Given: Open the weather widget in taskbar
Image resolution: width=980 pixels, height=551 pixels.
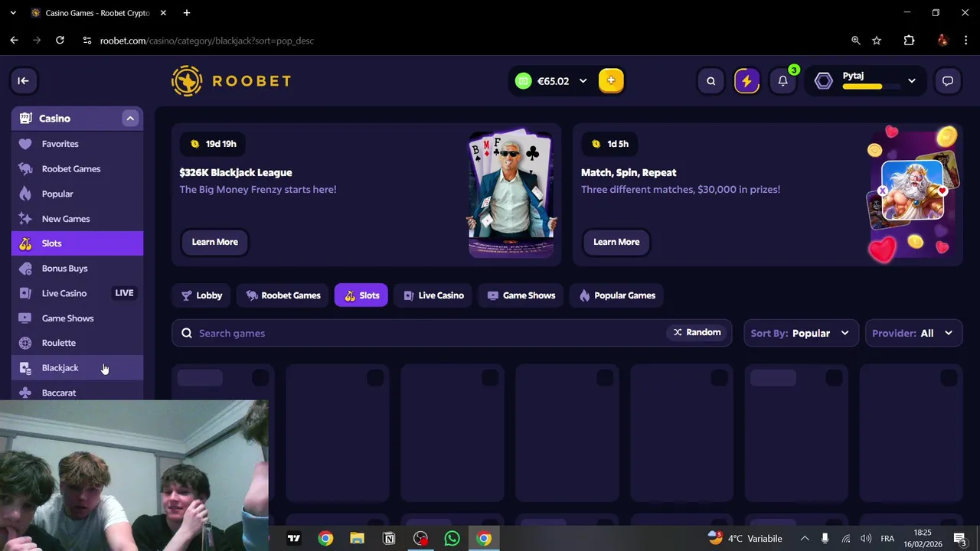Looking at the screenshot, I should coord(744,538).
